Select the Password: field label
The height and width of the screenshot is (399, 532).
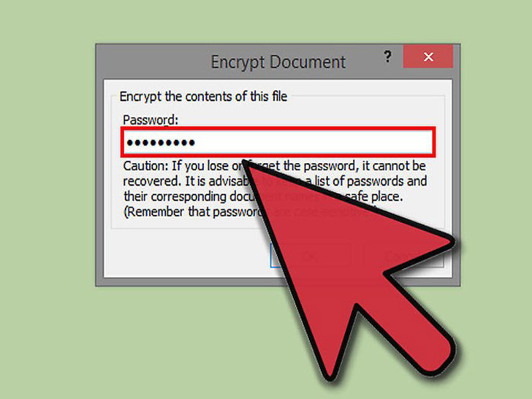coord(150,120)
